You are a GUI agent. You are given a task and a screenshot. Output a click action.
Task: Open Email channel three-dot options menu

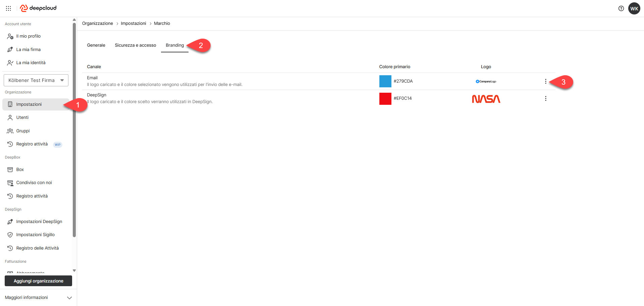[545, 81]
